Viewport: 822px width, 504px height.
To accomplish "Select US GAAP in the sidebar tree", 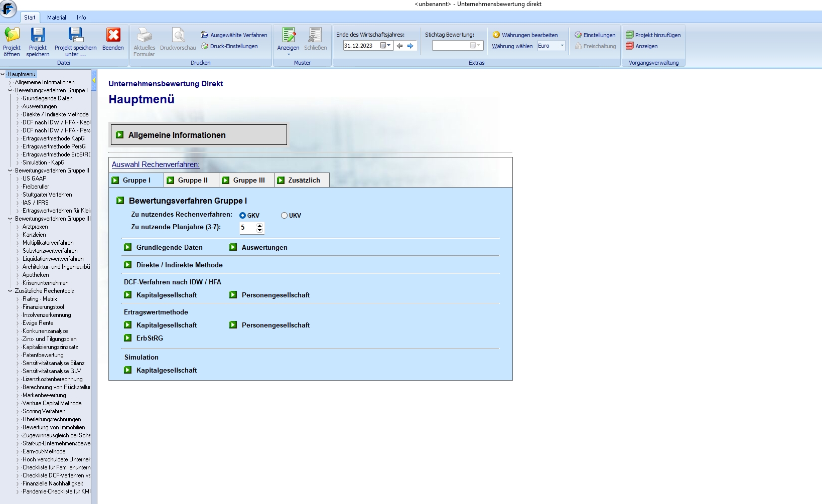I will coord(35,179).
